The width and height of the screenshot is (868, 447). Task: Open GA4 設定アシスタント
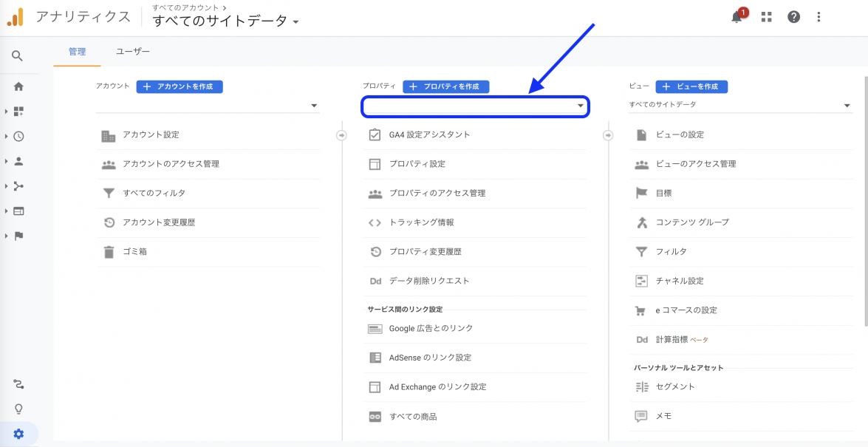pos(429,134)
